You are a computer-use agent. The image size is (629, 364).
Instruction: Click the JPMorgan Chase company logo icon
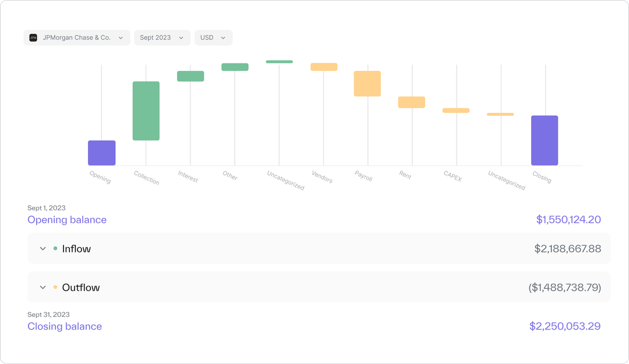click(33, 37)
